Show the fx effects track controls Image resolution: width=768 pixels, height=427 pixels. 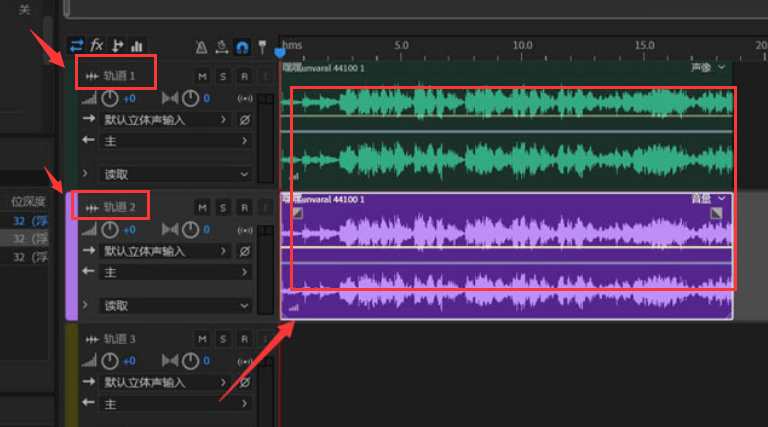click(96, 46)
